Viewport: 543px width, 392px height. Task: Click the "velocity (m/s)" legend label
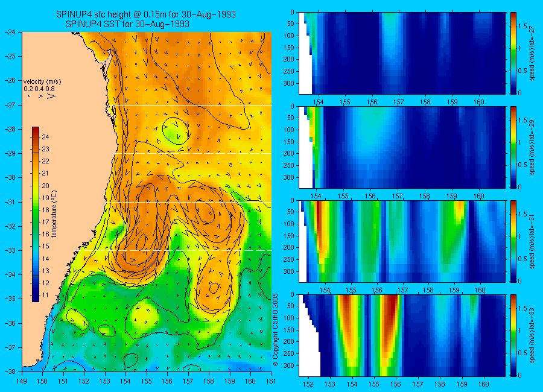42,82
